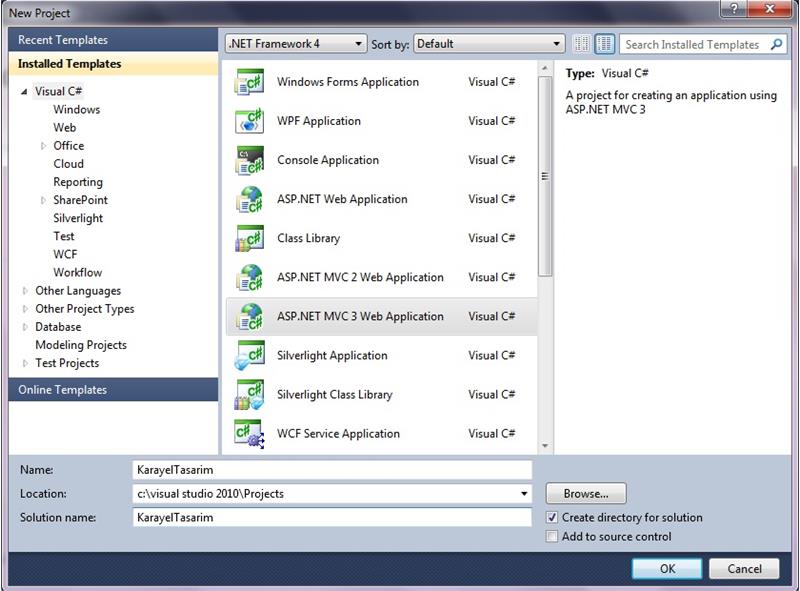This screenshot has height=591, width=800.
Task: Select the Reporting category
Action: point(78,182)
